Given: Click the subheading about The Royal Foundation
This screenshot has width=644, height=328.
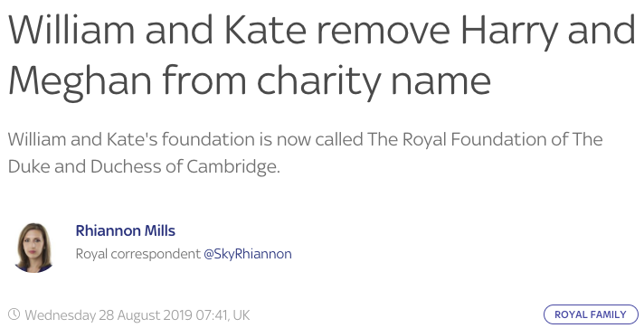Looking at the screenshot, I should click(305, 153).
